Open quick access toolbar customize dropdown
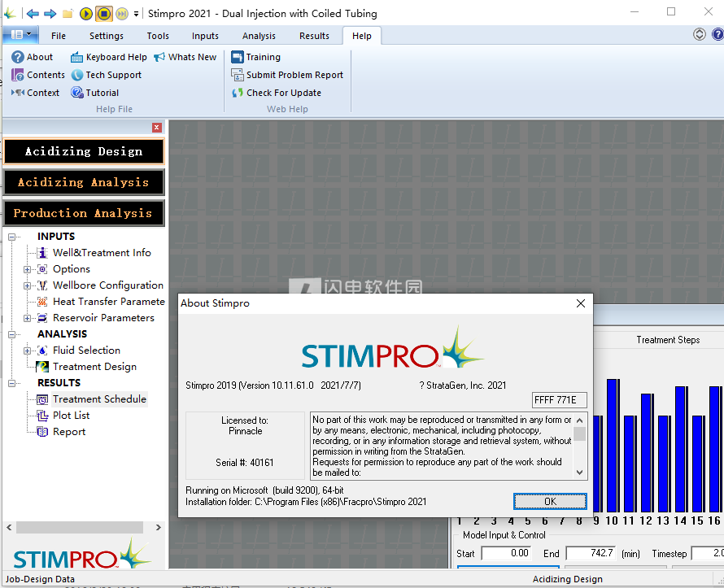The height and width of the screenshot is (588, 724). pos(136,14)
